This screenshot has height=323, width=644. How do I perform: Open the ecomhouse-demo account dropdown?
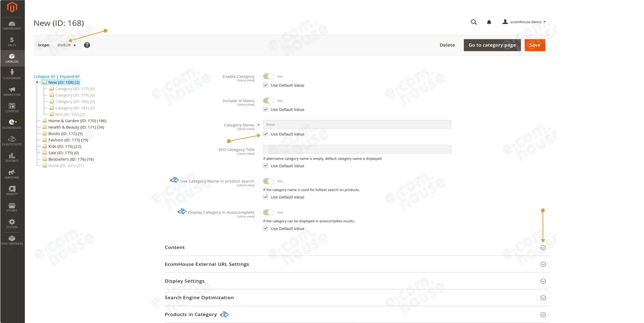click(x=524, y=22)
